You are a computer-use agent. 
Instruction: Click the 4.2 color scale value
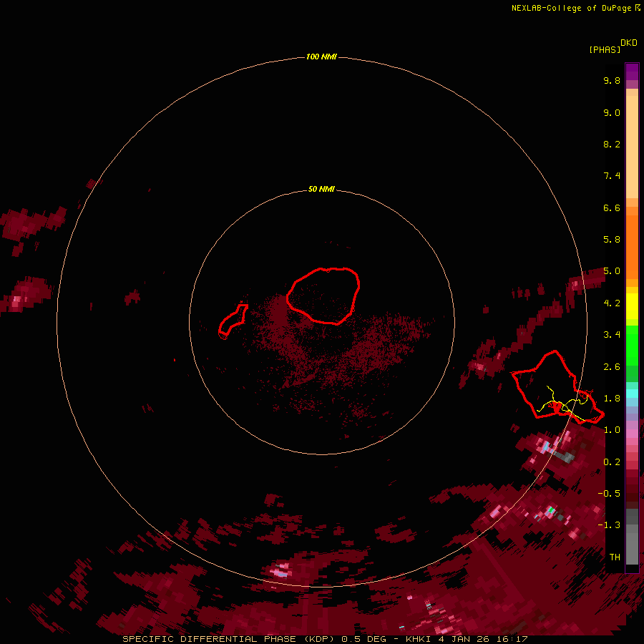[x=612, y=303]
